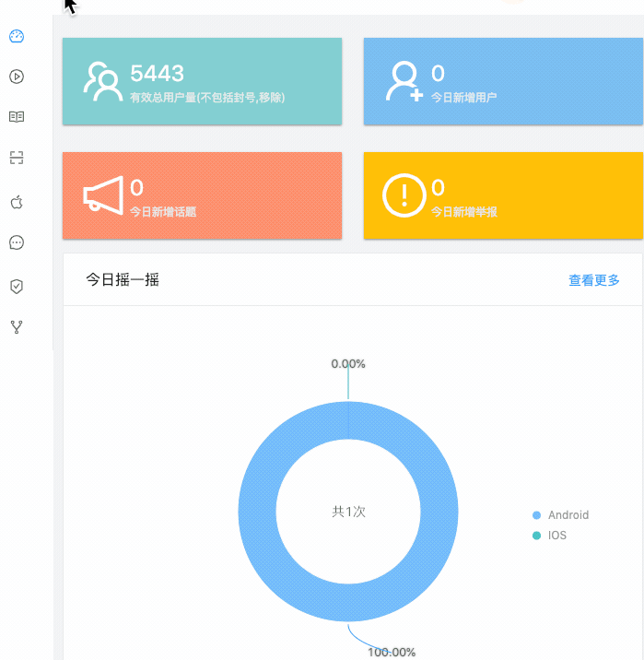Click the IOS legend teal dot
The height and width of the screenshot is (660, 644).
click(536, 536)
